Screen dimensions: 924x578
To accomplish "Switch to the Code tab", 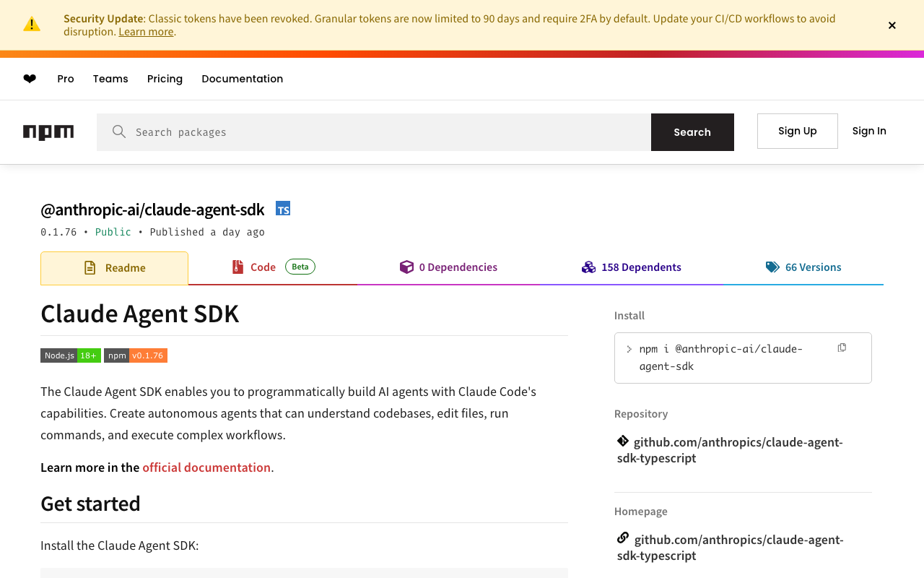I will point(273,267).
